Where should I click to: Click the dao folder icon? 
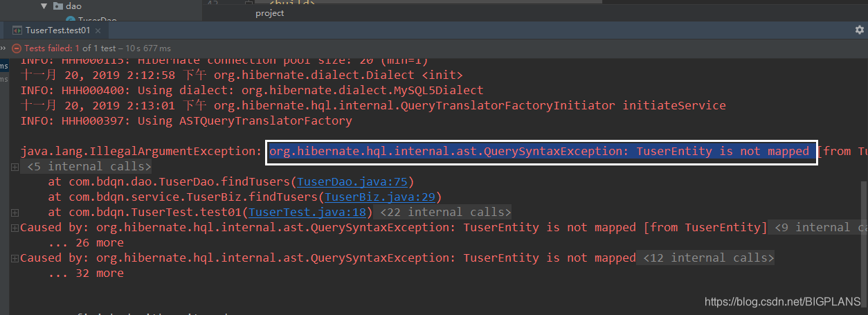coord(57,6)
